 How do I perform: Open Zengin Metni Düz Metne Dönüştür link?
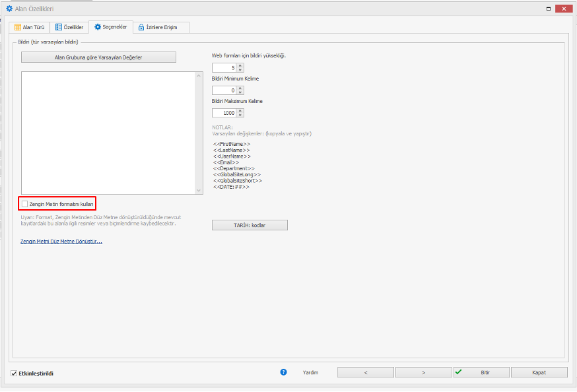[61, 242]
